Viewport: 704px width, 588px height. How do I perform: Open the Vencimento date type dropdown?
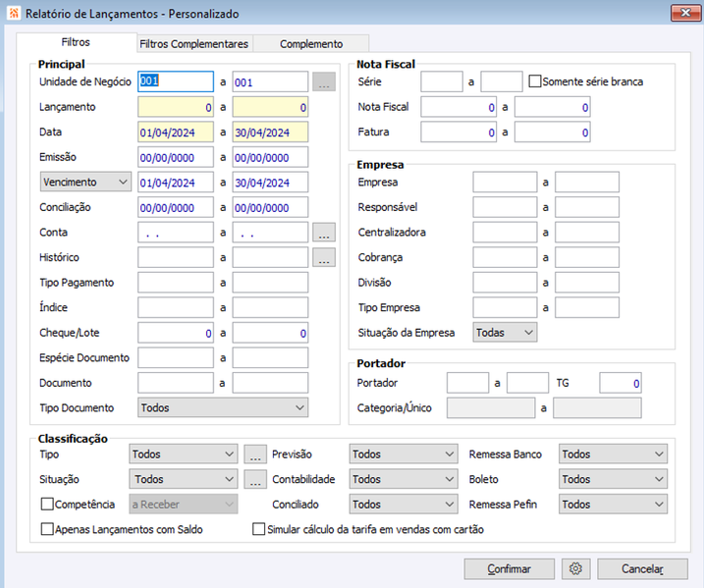(x=85, y=183)
